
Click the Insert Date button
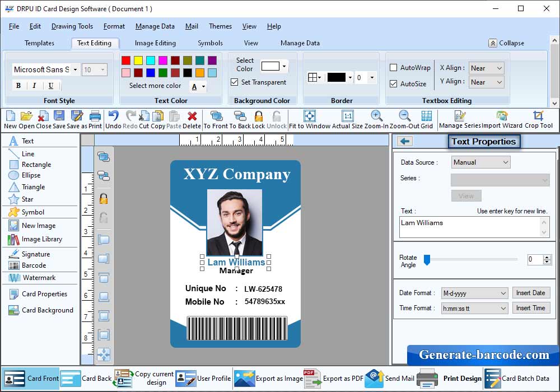(x=531, y=293)
